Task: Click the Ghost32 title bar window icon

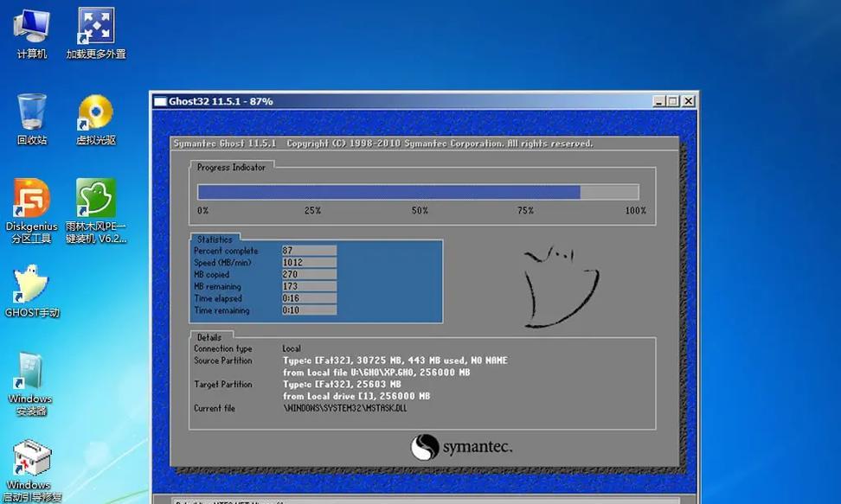Action: click(160, 101)
